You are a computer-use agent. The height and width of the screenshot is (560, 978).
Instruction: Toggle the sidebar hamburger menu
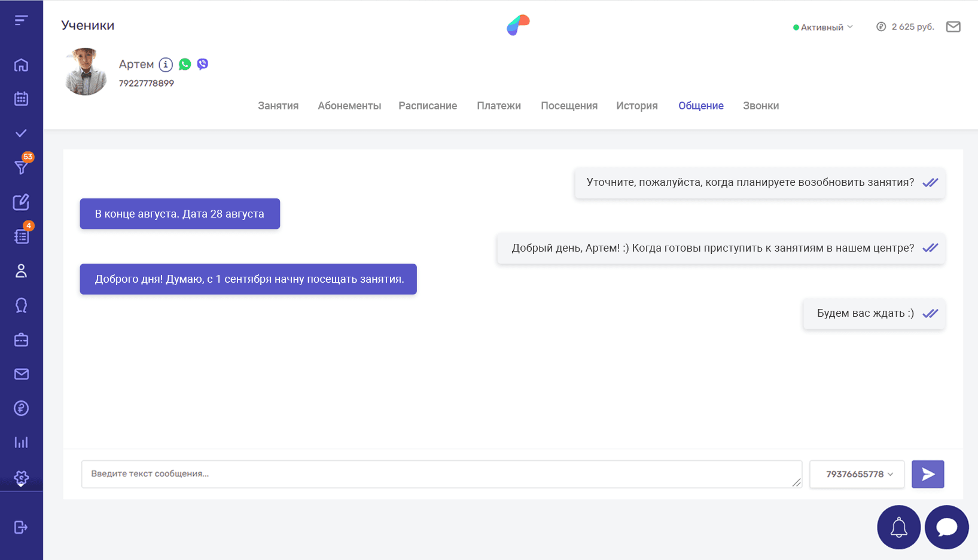22,21
